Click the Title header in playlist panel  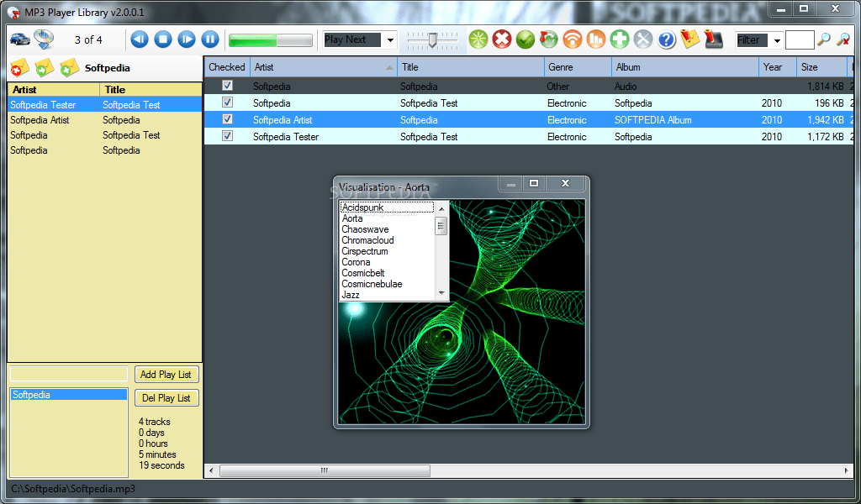tap(151, 89)
